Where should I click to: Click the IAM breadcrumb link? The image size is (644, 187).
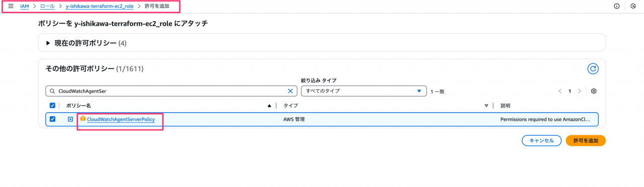[x=24, y=6]
